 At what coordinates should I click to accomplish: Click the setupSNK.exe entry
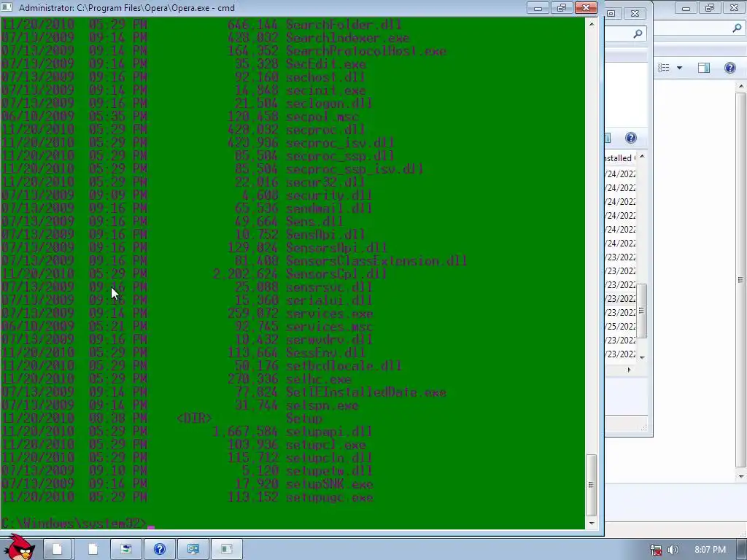click(x=329, y=484)
